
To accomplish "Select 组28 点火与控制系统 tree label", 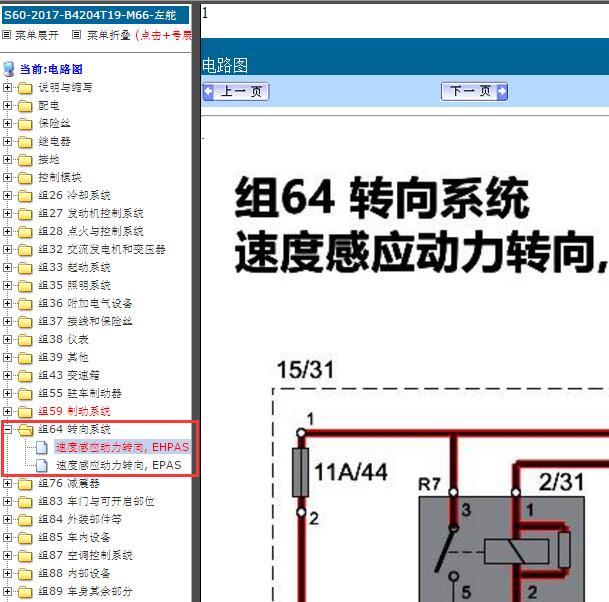I will click(x=91, y=231).
